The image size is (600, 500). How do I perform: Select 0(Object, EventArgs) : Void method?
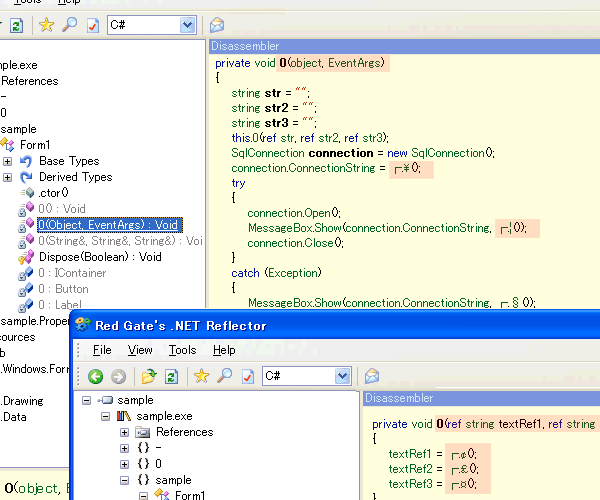click(x=109, y=225)
